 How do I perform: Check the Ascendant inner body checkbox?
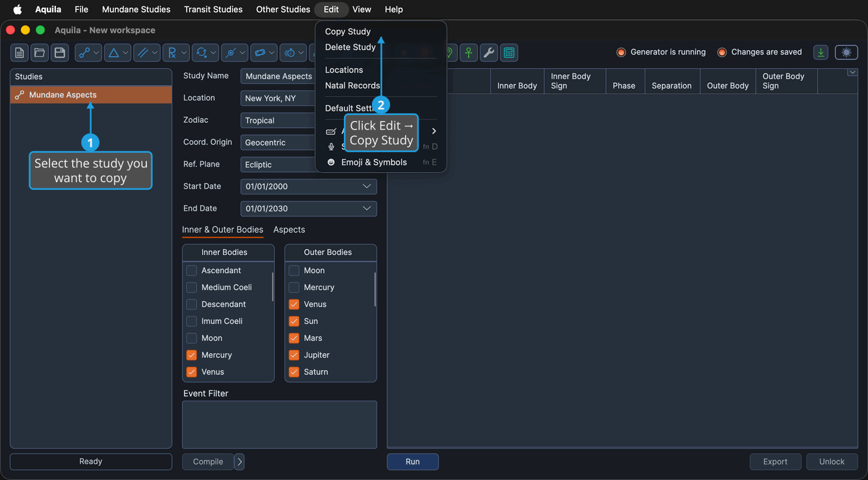[x=191, y=271]
